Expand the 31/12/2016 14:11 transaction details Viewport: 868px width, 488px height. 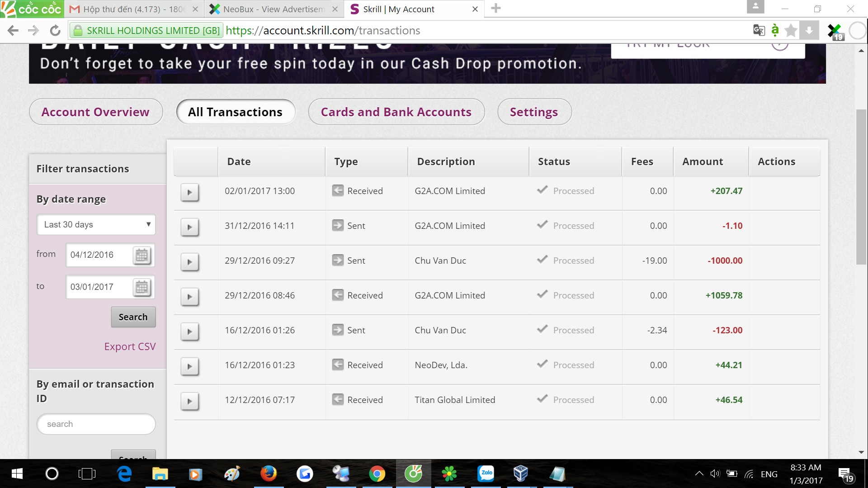click(x=190, y=227)
